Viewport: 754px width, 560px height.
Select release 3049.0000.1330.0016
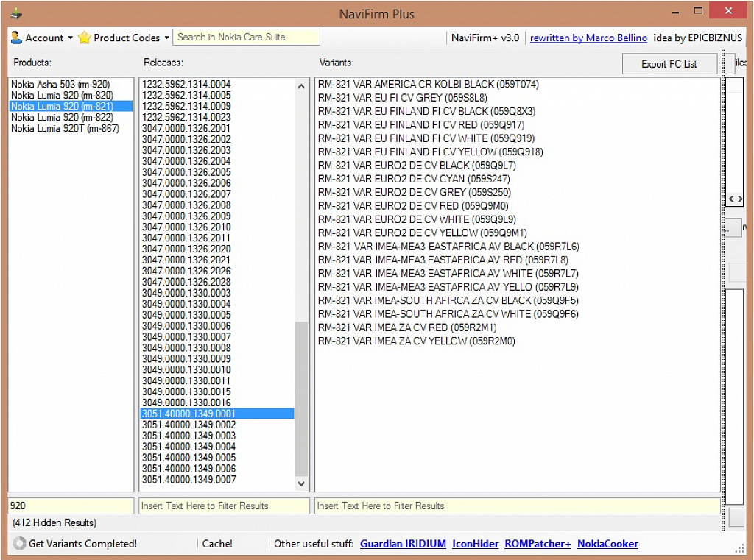[217, 403]
